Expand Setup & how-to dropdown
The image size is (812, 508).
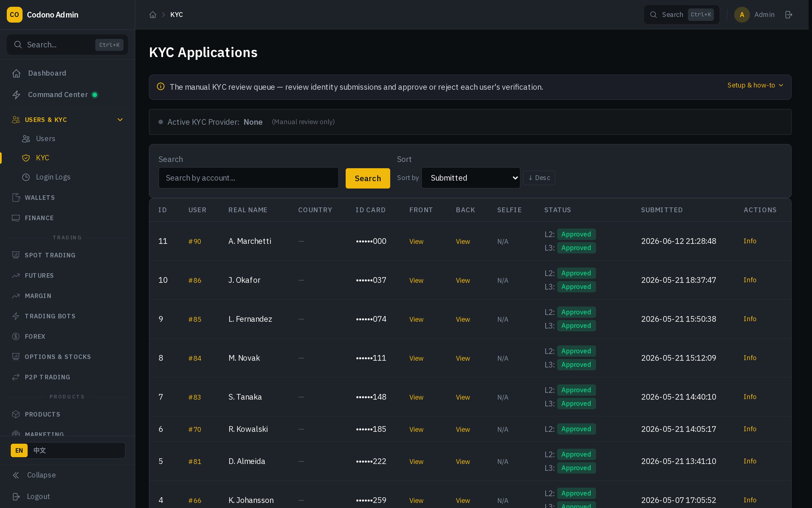coord(755,85)
